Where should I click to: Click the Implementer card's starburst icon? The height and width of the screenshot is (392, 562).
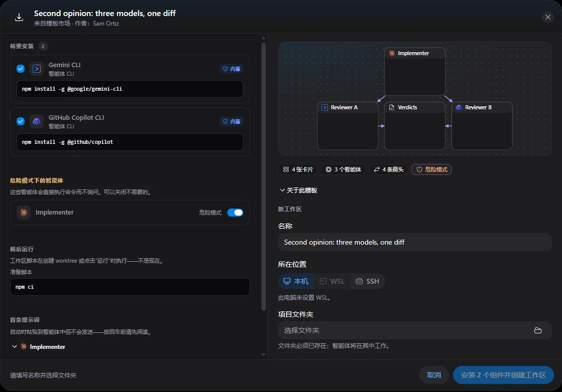(x=392, y=53)
